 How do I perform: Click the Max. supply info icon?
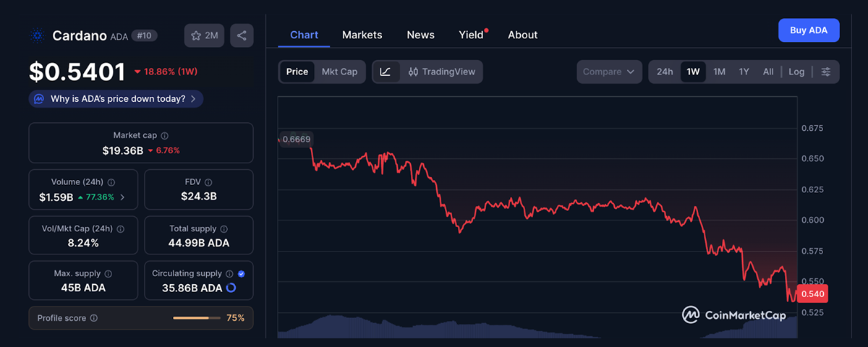click(108, 274)
